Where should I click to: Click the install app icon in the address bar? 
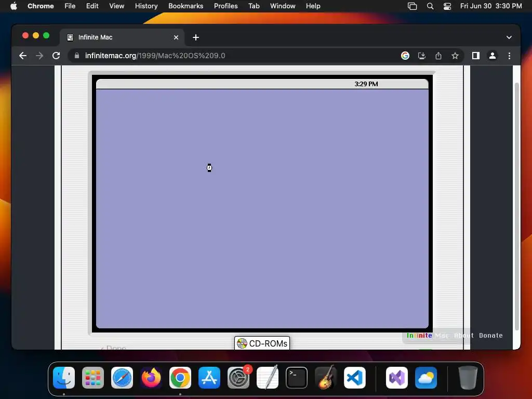(422, 56)
